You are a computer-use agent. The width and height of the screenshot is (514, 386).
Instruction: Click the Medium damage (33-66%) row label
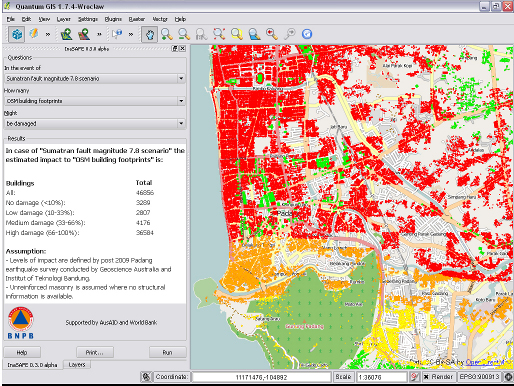point(45,223)
